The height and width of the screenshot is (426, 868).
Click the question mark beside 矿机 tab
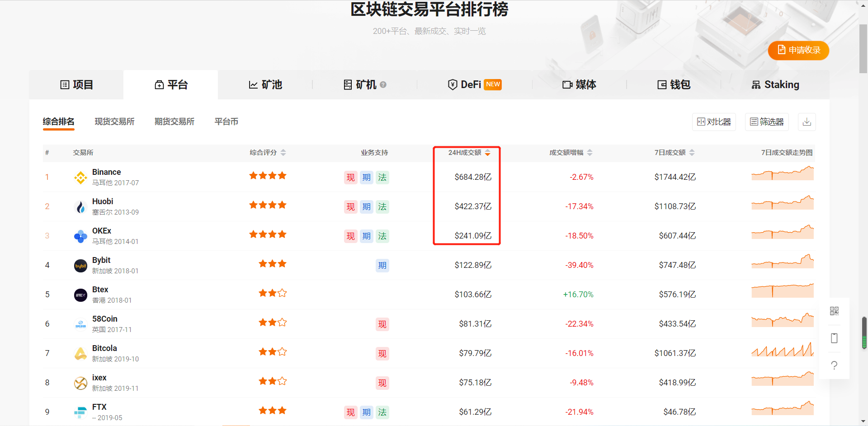(384, 84)
